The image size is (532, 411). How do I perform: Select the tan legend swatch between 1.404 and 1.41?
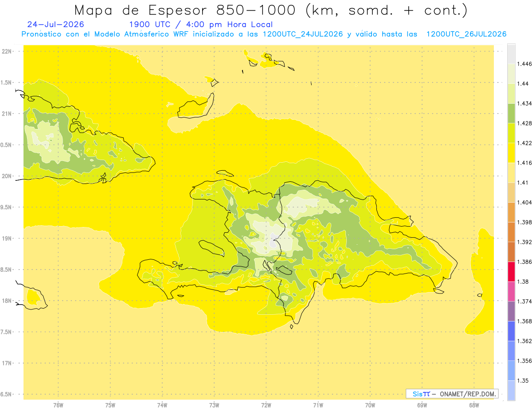[511, 192]
